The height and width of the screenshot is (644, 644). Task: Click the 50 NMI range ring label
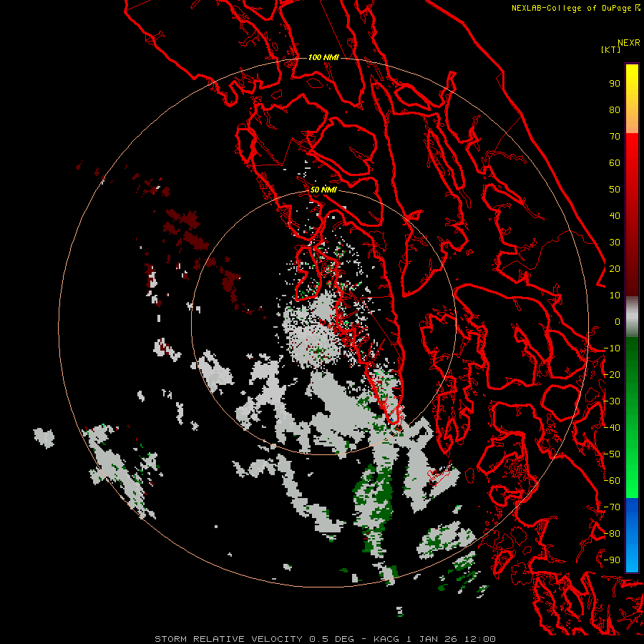323,190
